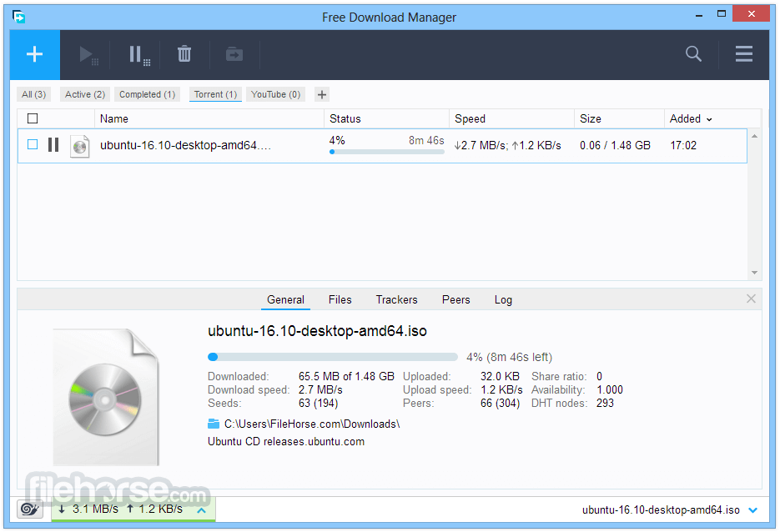The width and height of the screenshot is (780, 532).
Task: Click the 8m 46s remaining time in row
Action: click(x=426, y=141)
